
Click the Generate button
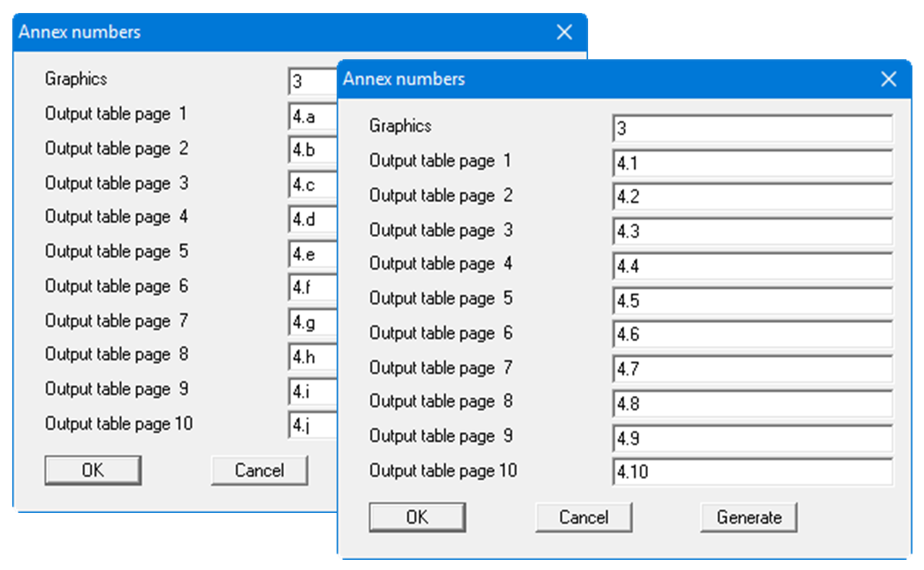pyautogui.click(x=748, y=517)
